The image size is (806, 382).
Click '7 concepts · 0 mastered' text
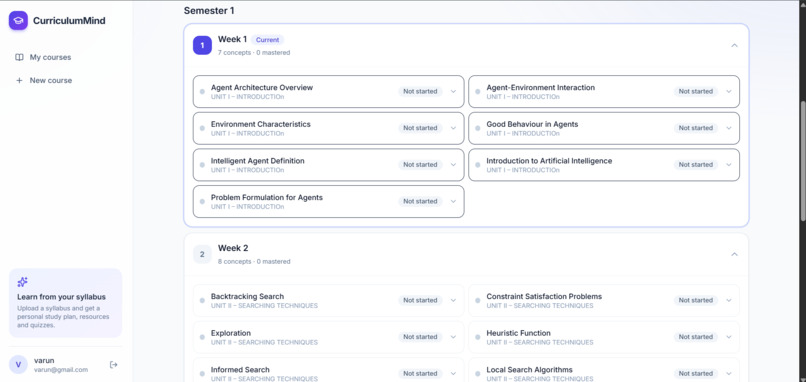pyautogui.click(x=254, y=52)
